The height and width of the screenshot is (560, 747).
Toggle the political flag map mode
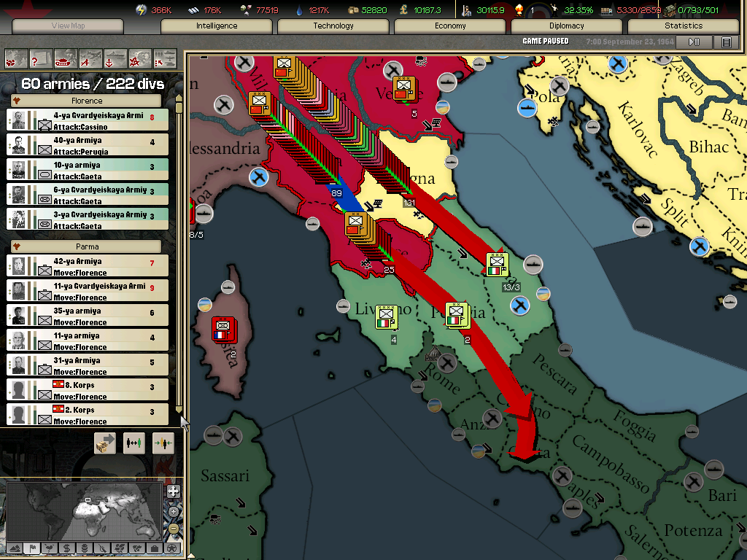pyautogui.click(x=31, y=548)
